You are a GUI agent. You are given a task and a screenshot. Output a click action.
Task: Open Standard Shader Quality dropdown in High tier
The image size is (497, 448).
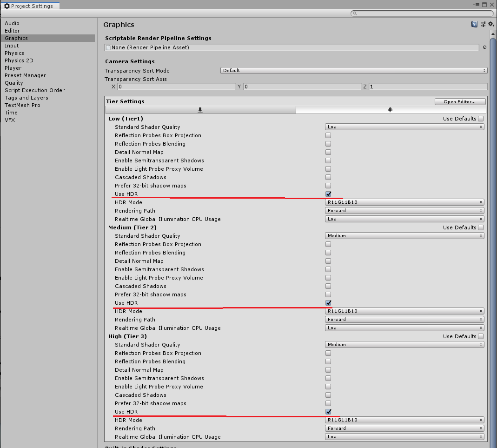(404, 345)
